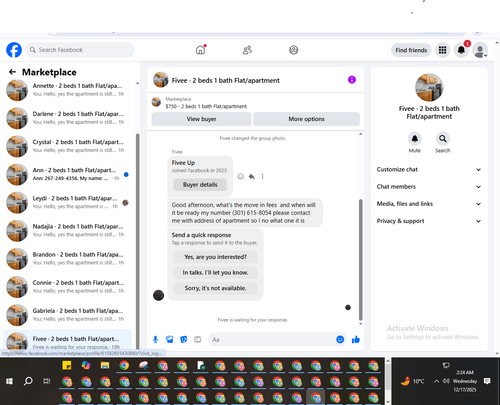Choose a GIF icon
The height and width of the screenshot is (405, 500).
pyautogui.click(x=198, y=339)
